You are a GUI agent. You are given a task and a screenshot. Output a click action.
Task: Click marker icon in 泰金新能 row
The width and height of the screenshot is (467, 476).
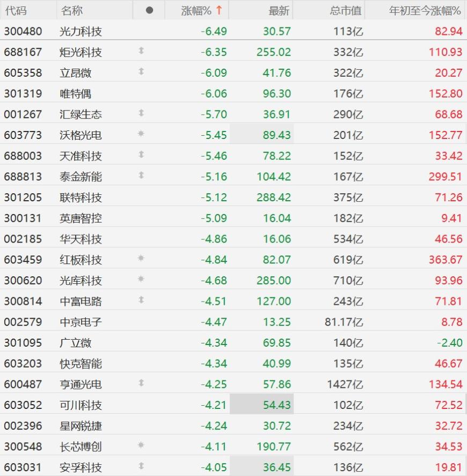[x=141, y=175]
